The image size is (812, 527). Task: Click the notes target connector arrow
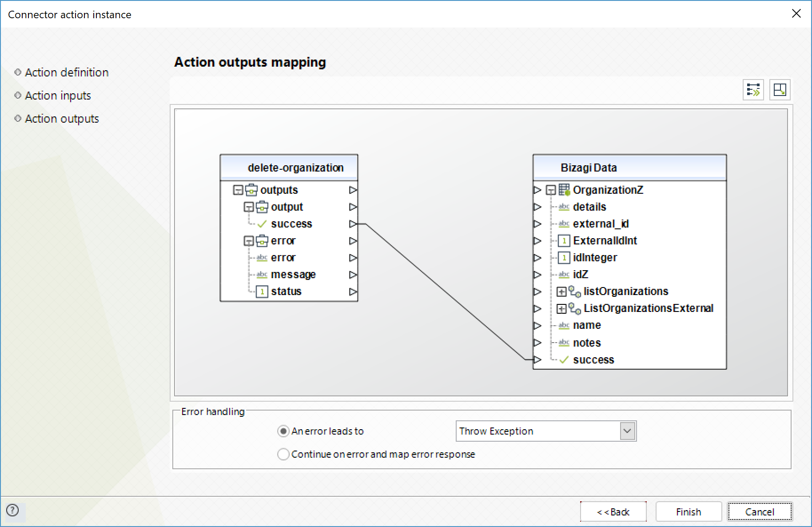tap(537, 343)
